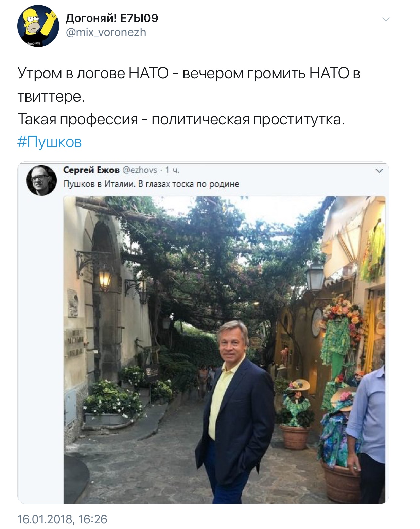
Task: Select the tweet date 16.01.2018, 16:26
Action: (62, 519)
